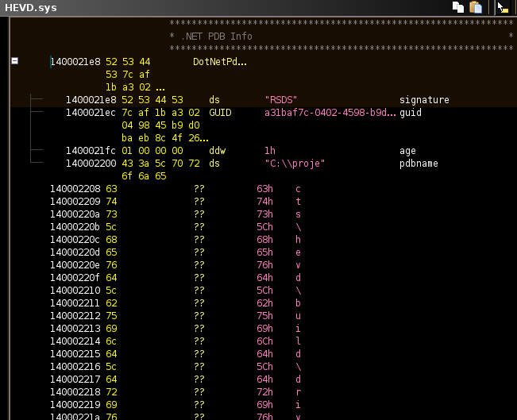Click the ds mnemonic on signature row
The height and width of the screenshot is (420, 517).
click(214, 100)
